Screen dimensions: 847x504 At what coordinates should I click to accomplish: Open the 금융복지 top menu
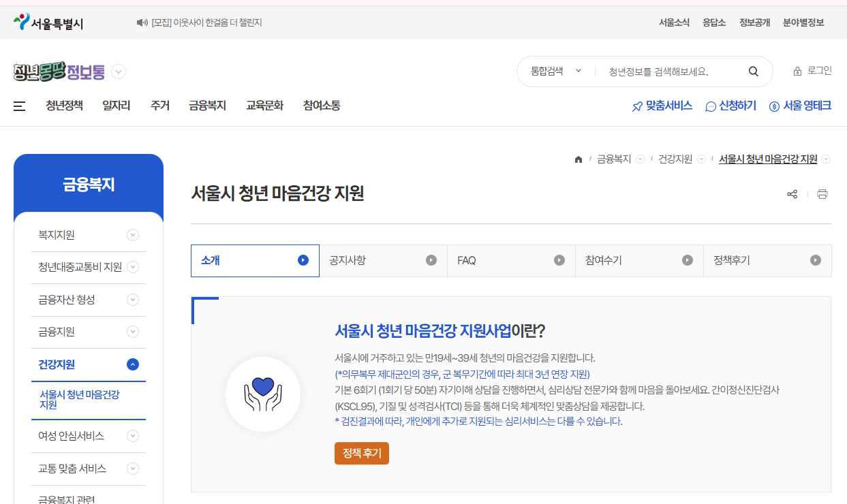pos(208,106)
